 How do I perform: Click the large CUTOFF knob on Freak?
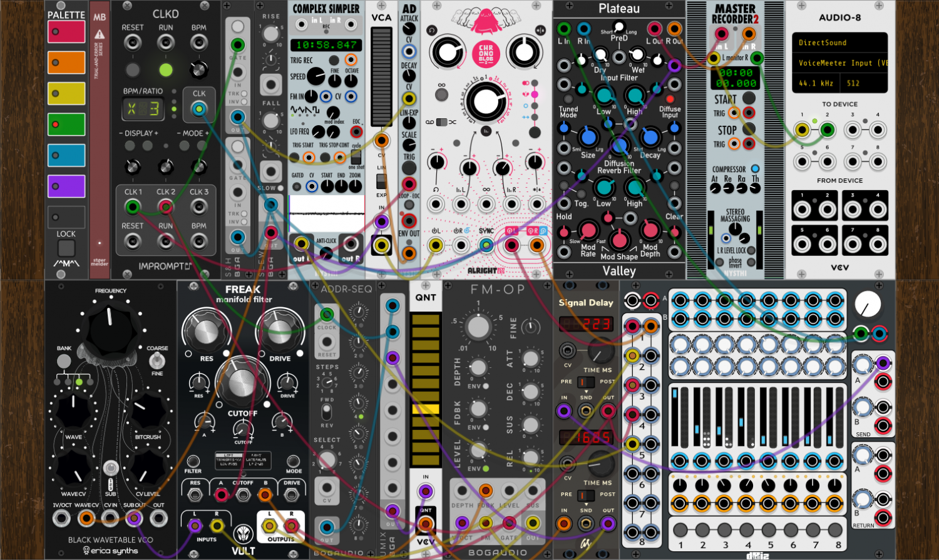pos(242,383)
